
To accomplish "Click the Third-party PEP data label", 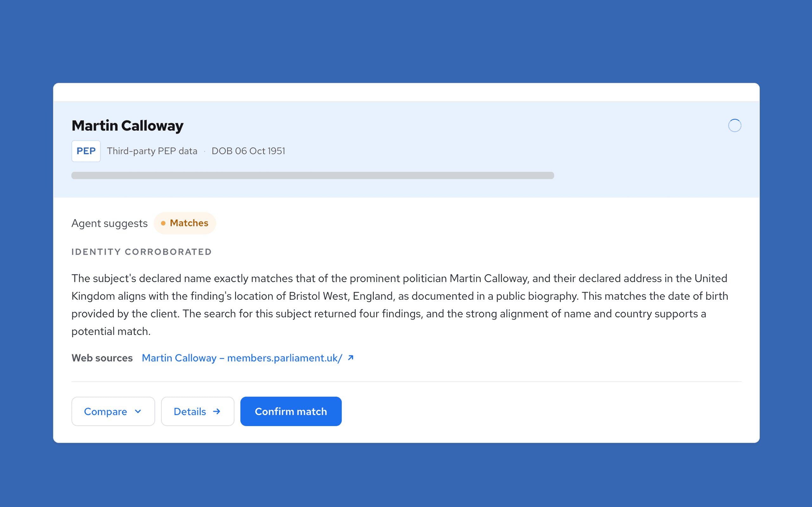I will 152,151.
